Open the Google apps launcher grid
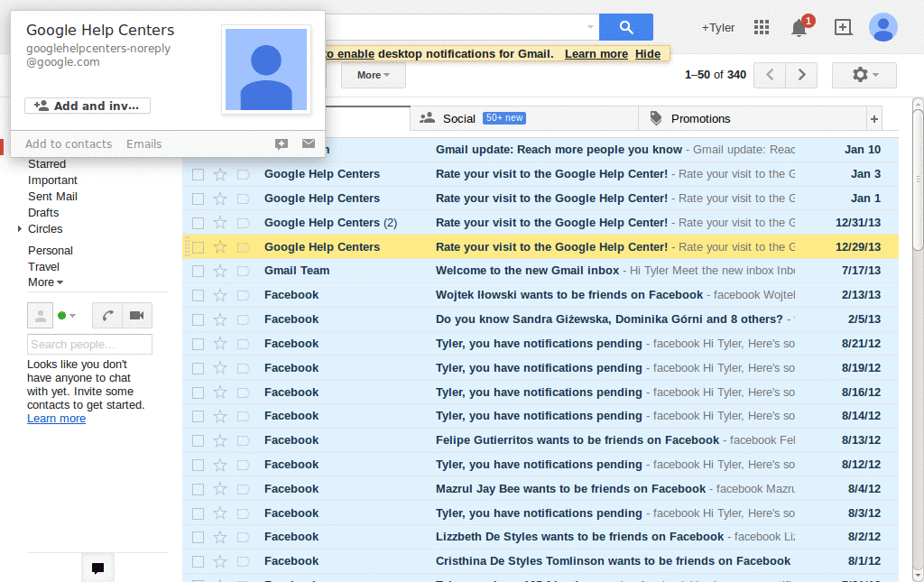The width and height of the screenshot is (924, 582). pos(761,27)
